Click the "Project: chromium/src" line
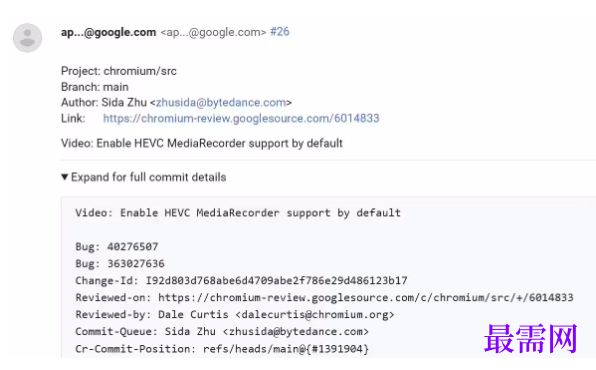This screenshot has width=596, height=370. pyautogui.click(x=119, y=71)
